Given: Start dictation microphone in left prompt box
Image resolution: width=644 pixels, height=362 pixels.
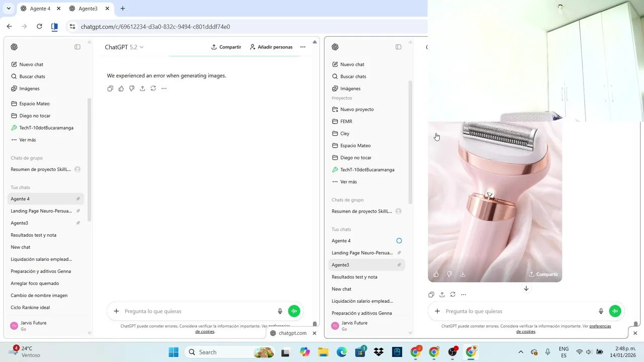Looking at the screenshot, I should [x=280, y=311].
